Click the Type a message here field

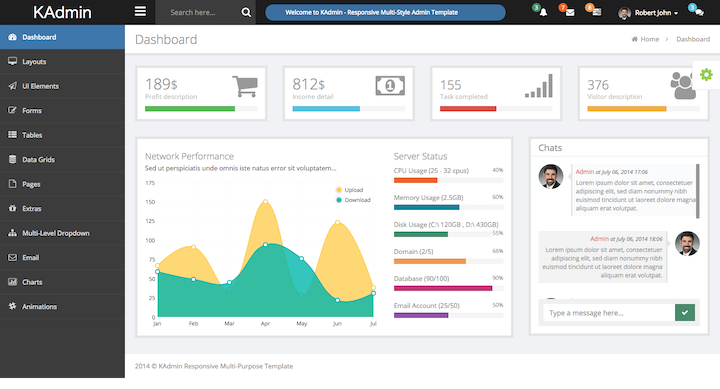(x=609, y=313)
